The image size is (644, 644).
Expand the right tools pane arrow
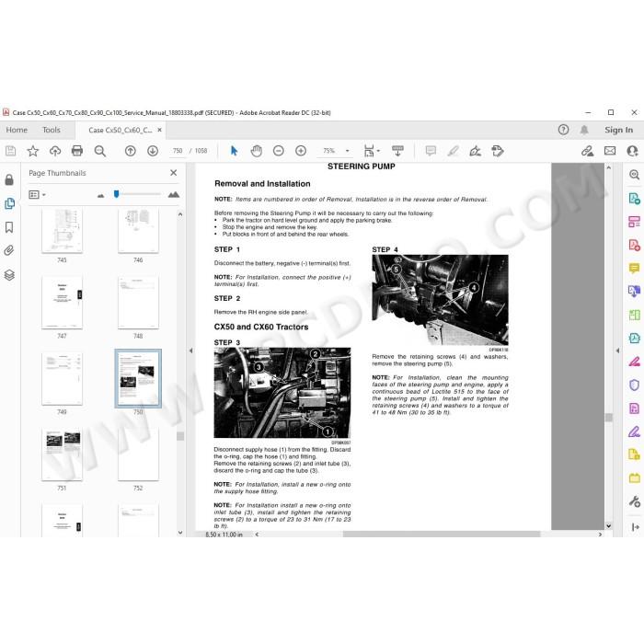coord(635,526)
